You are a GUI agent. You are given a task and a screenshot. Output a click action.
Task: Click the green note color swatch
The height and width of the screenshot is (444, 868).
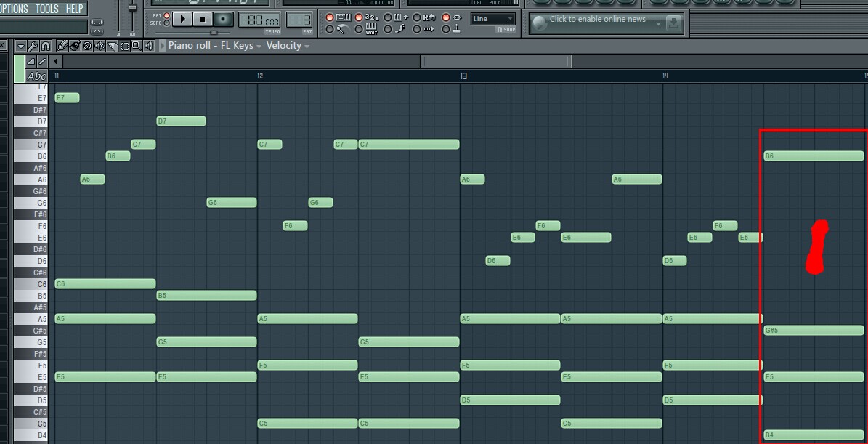pyautogui.click(x=20, y=68)
